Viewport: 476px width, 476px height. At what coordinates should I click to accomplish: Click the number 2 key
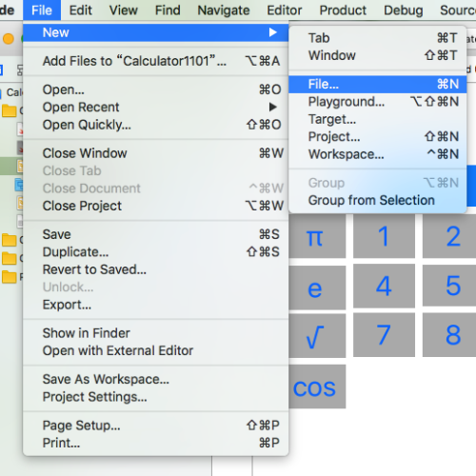coord(450,236)
